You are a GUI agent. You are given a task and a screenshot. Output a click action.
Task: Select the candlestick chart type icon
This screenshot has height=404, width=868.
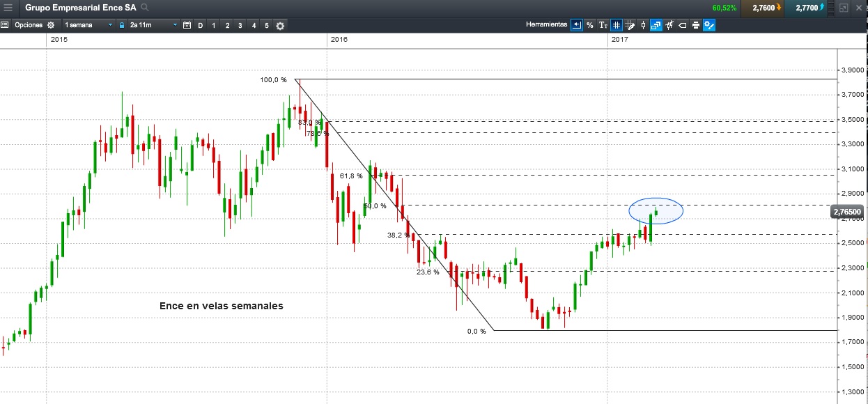(x=643, y=25)
